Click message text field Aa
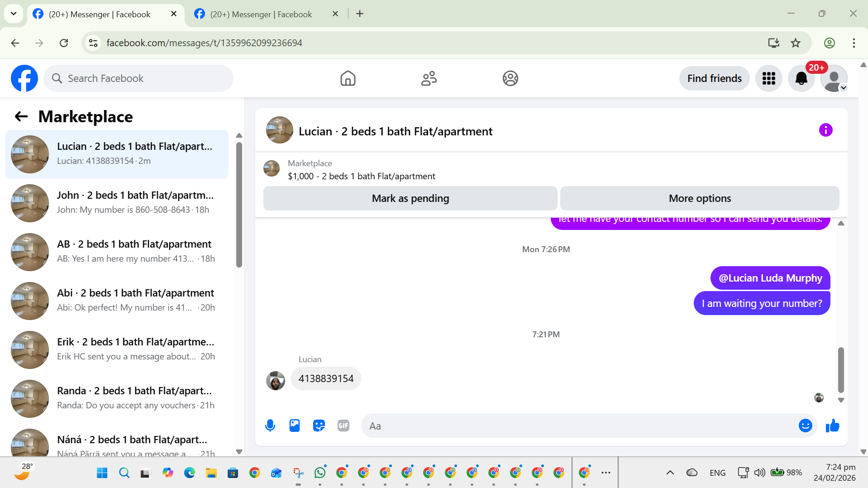This screenshot has width=868, height=488. tap(579, 426)
